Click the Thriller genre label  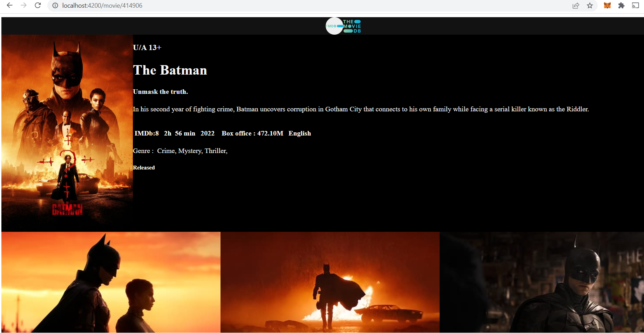215,151
